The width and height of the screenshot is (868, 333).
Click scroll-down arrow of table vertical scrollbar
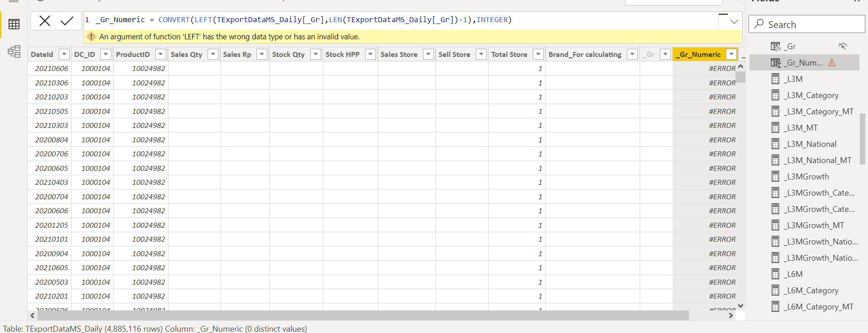740,306
